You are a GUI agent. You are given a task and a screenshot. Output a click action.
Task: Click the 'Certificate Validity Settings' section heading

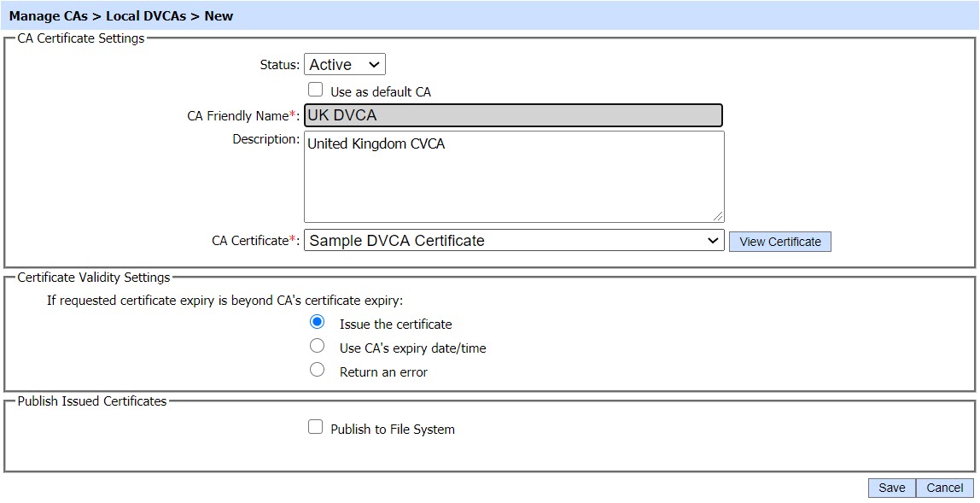(94, 278)
